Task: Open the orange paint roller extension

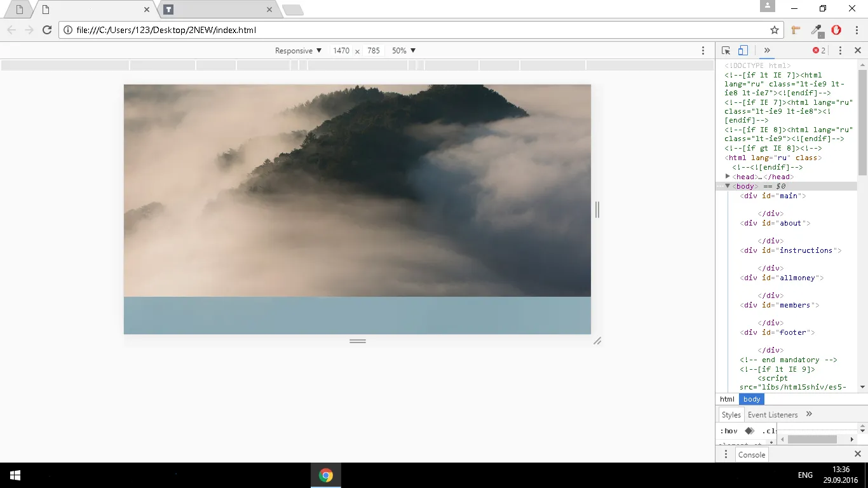Action: (x=796, y=30)
